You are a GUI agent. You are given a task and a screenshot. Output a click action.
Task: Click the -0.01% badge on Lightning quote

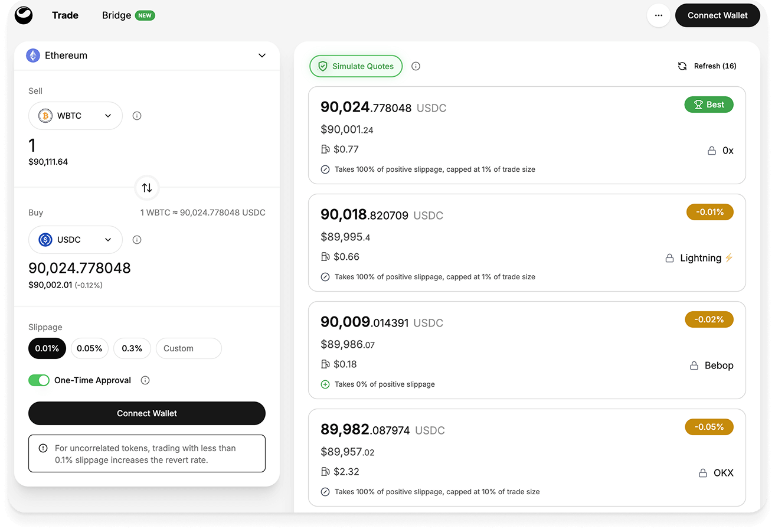(710, 212)
